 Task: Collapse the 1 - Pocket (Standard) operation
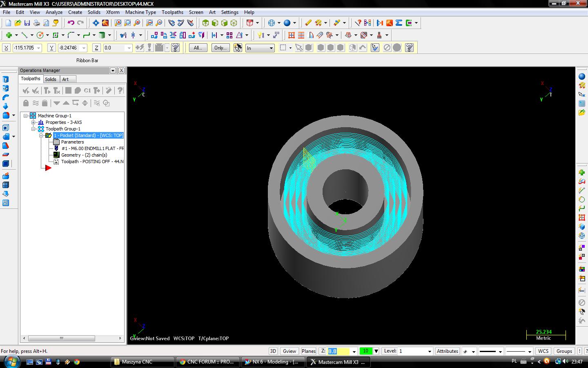[41, 135]
